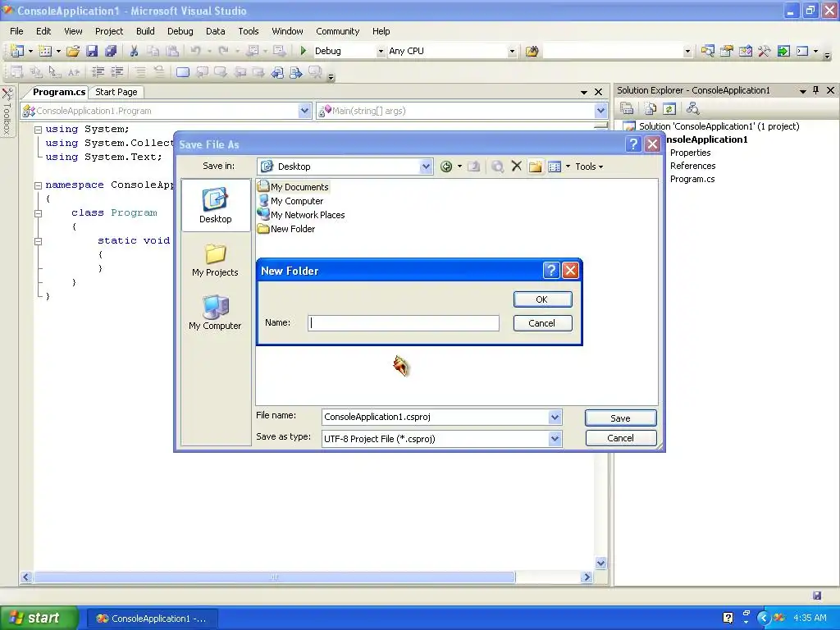Screen dimensions: 840x630
Task: Collapse the using directives outline box
Action: pos(38,130)
